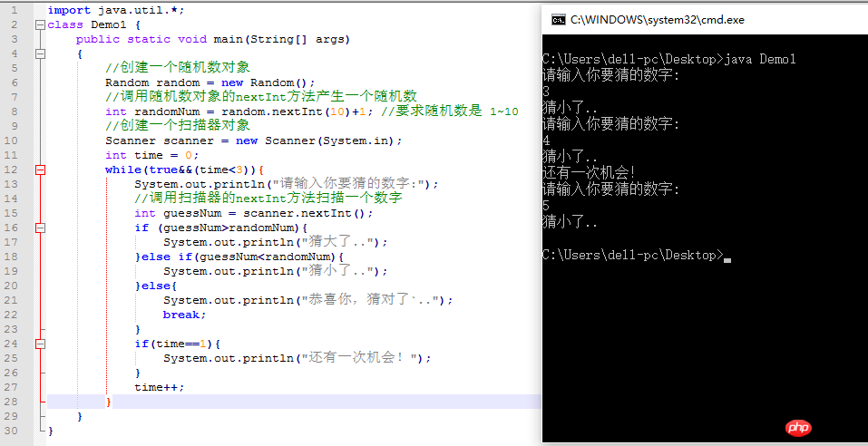
Task: Click the println "恭喜你，猜对了" line
Action: click(x=308, y=300)
